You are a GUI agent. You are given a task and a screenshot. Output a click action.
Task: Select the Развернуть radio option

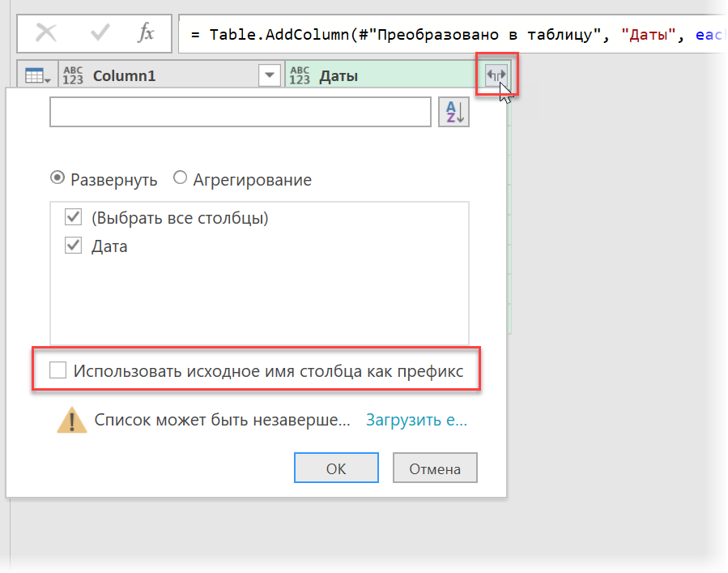(57, 178)
